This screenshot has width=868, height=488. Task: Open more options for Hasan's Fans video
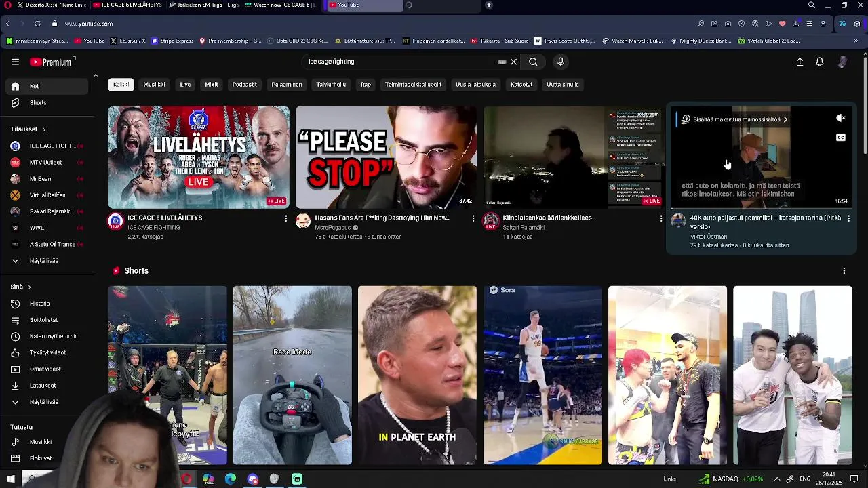click(473, 218)
